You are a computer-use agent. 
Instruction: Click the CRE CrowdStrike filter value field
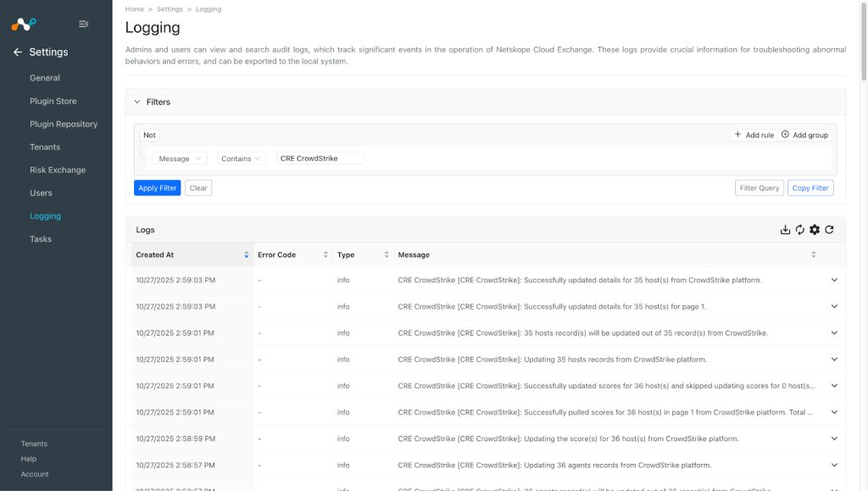coord(320,159)
